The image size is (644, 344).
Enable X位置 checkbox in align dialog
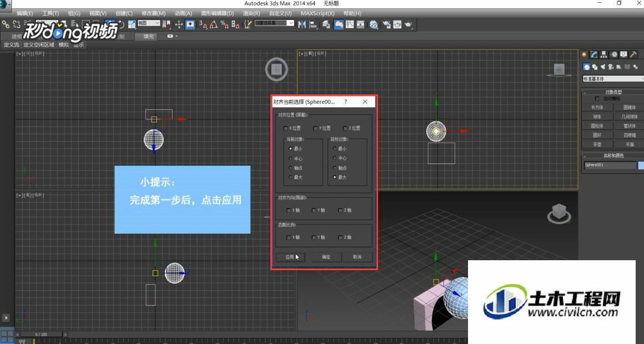286,129
